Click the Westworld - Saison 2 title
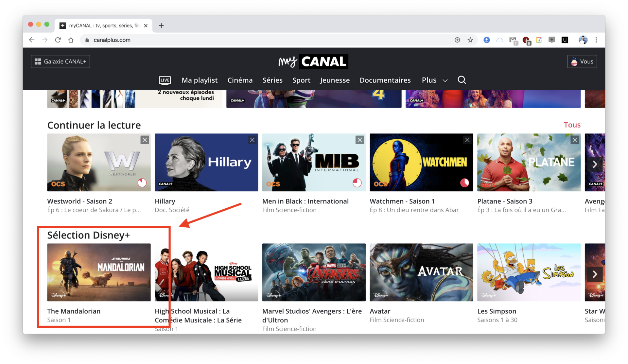628x364 pixels. [x=79, y=201]
